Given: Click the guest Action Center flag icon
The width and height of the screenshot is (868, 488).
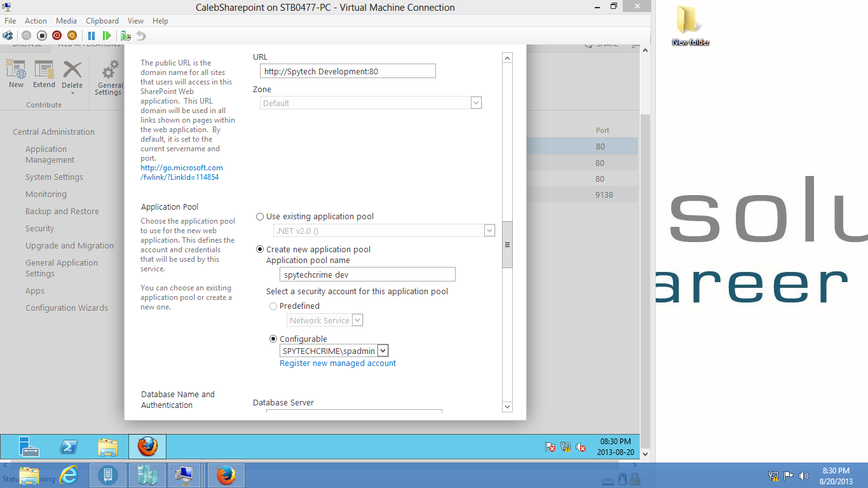Looking at the screenshot, I should coord(550,447).
